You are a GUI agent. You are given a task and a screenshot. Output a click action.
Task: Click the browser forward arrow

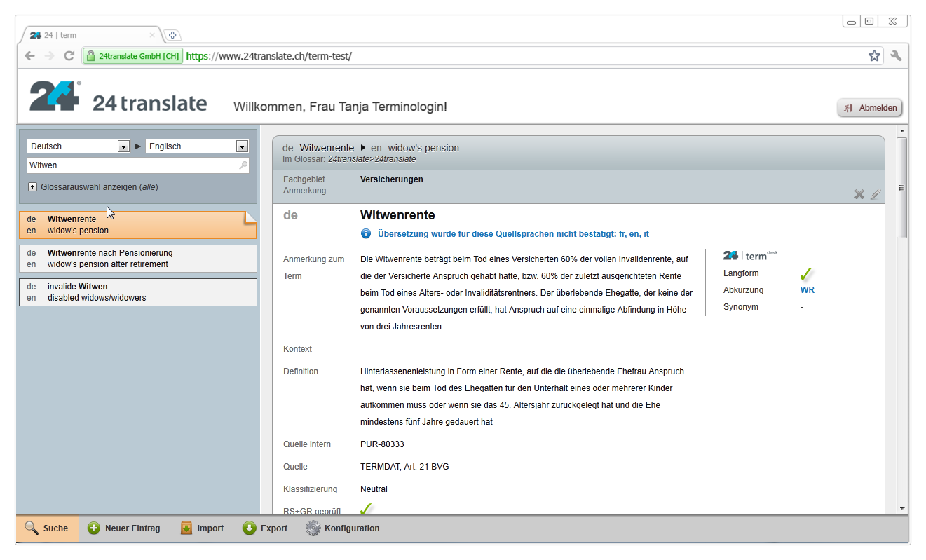point(49,56)
